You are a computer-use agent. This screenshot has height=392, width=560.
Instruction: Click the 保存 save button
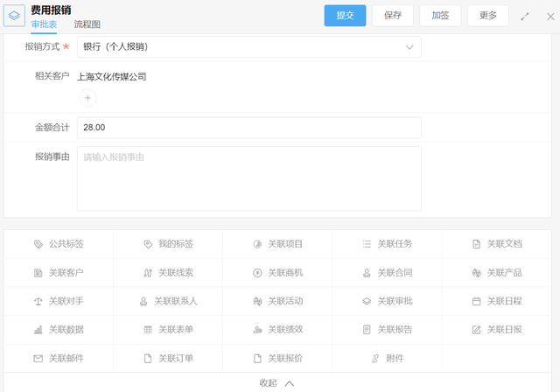point(392,16)
